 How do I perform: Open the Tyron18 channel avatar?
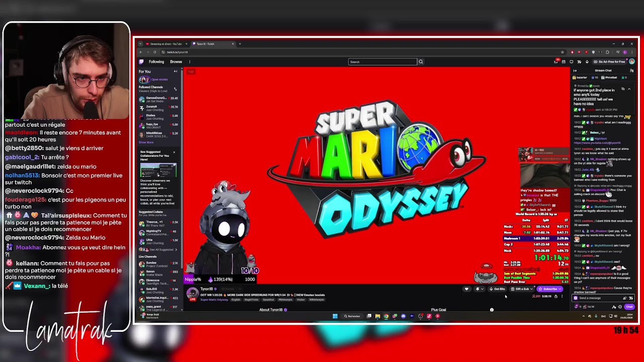[192, 293]
